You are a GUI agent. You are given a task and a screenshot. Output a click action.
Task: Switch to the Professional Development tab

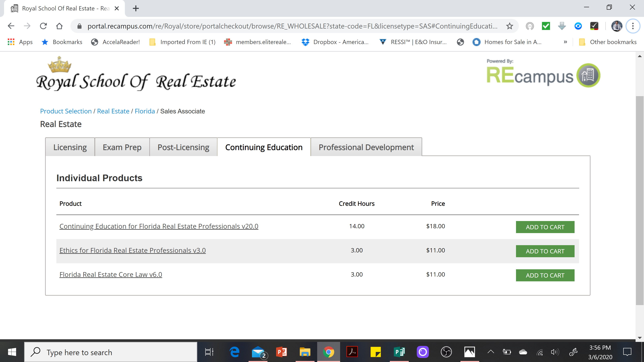pyautogui.click(x=366, y=147)
